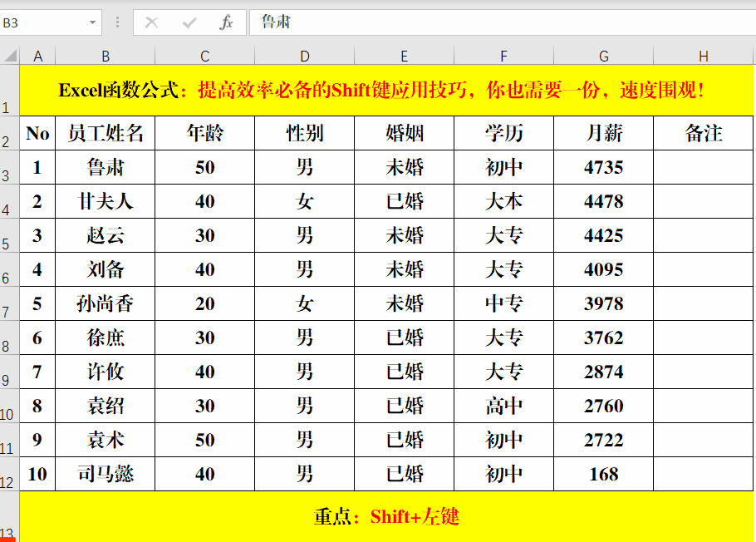Open the Insert Function fx dialog
756x542 pixels.
(226, 22)
